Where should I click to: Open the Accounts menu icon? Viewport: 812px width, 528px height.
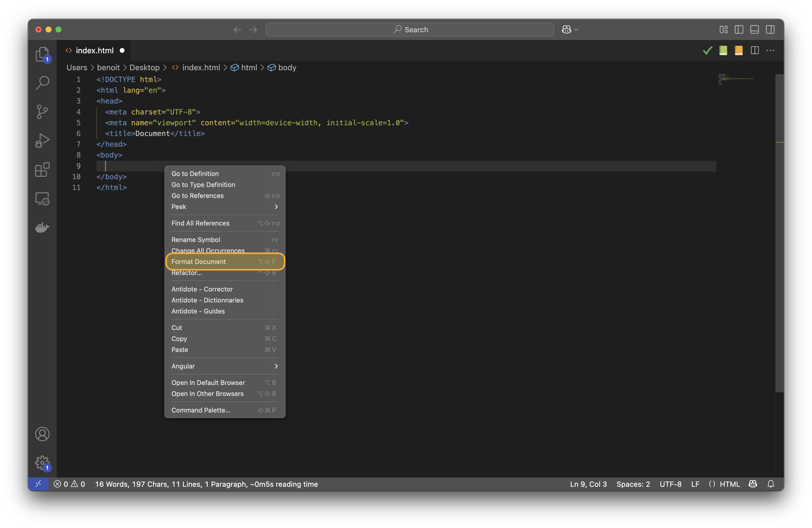[x=42, y=434]
